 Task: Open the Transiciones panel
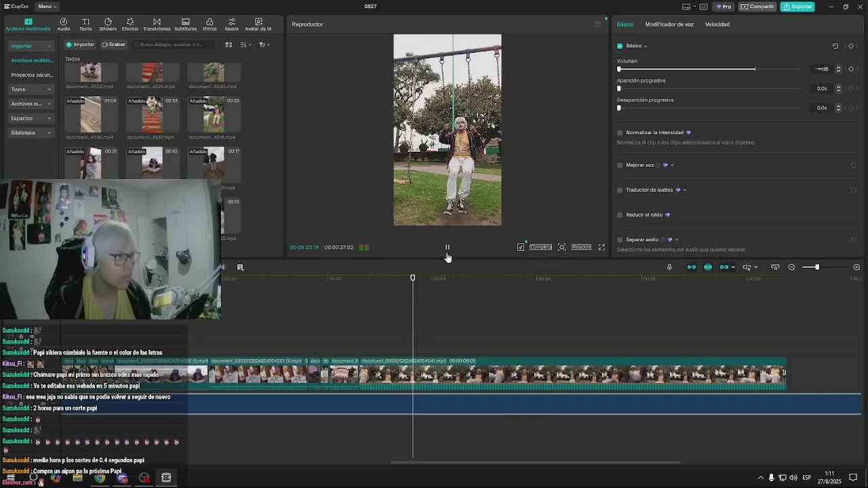(x=157, y=24)
